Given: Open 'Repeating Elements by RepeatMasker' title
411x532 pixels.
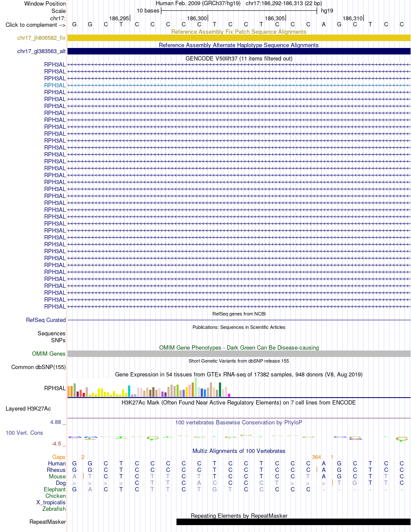Looking at the screenshot, I should coord(239,516).
